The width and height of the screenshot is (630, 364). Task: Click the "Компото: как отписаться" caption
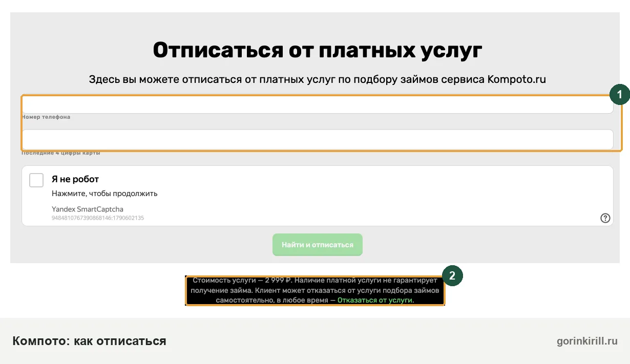pyautogui.click(x=89, y=341)
